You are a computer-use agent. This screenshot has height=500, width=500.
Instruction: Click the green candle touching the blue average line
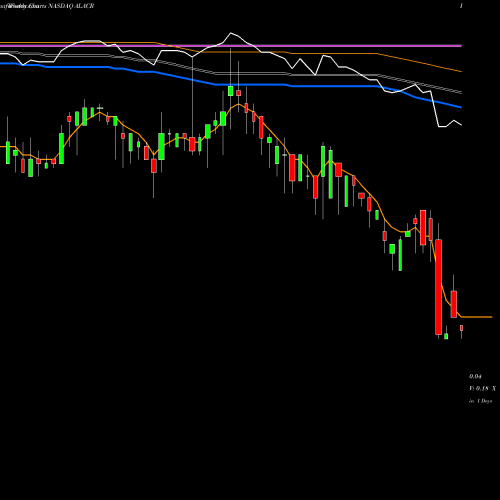[230, 91]
